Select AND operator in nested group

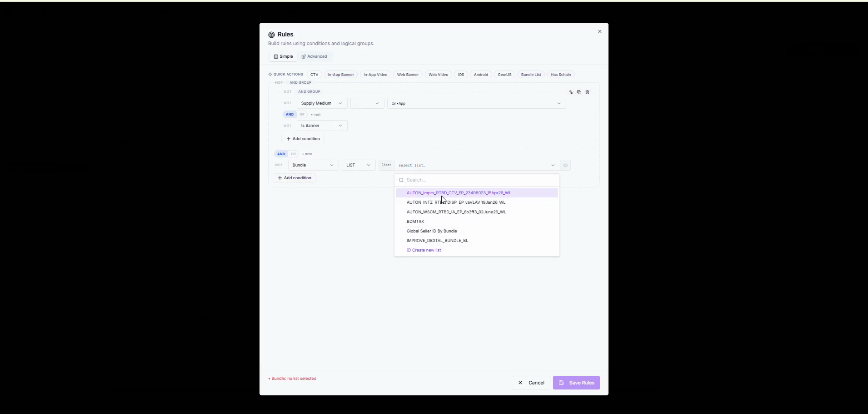point(289,115)
